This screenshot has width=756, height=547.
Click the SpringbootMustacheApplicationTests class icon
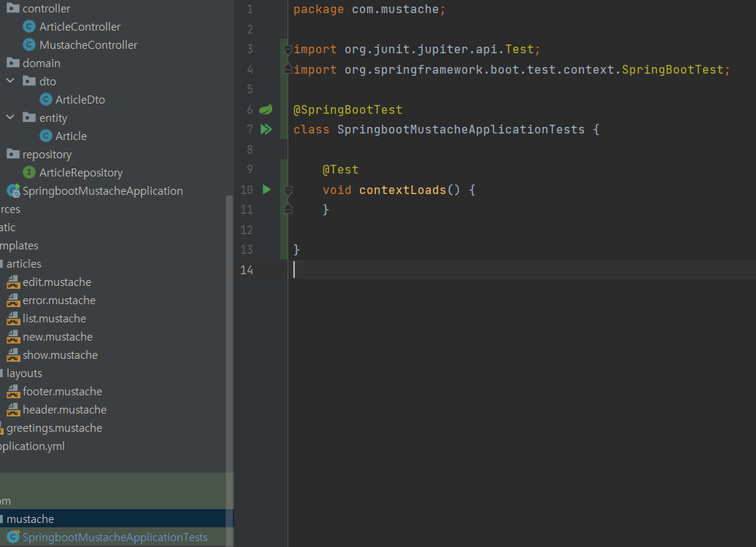click(13, 536)
